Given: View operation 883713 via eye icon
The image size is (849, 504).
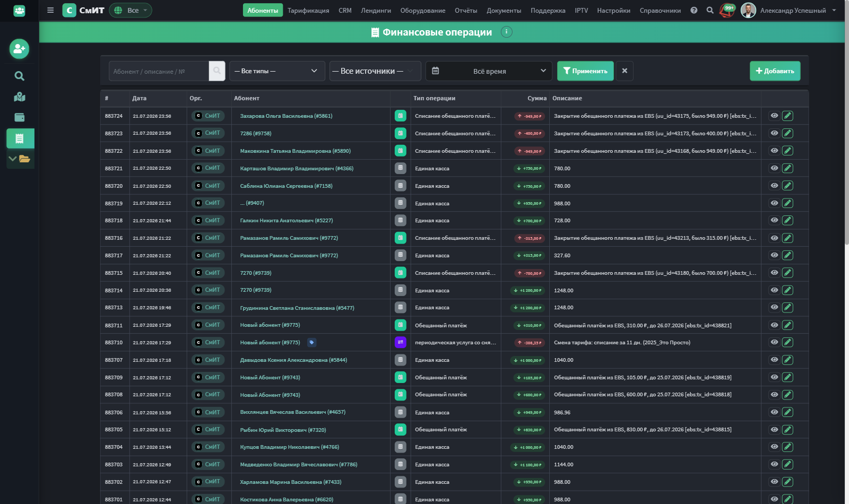Looking at the screenshot, I should tap(775, 308).
